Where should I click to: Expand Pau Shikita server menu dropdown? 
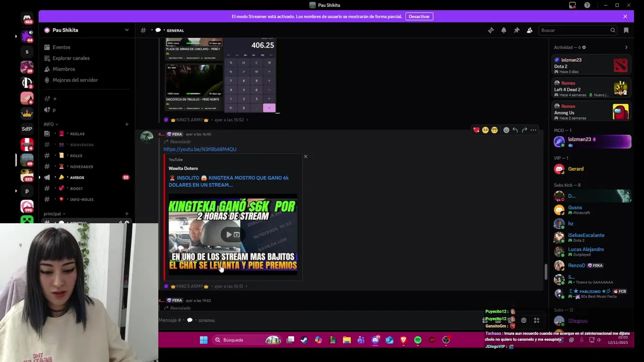coord(127,30)
